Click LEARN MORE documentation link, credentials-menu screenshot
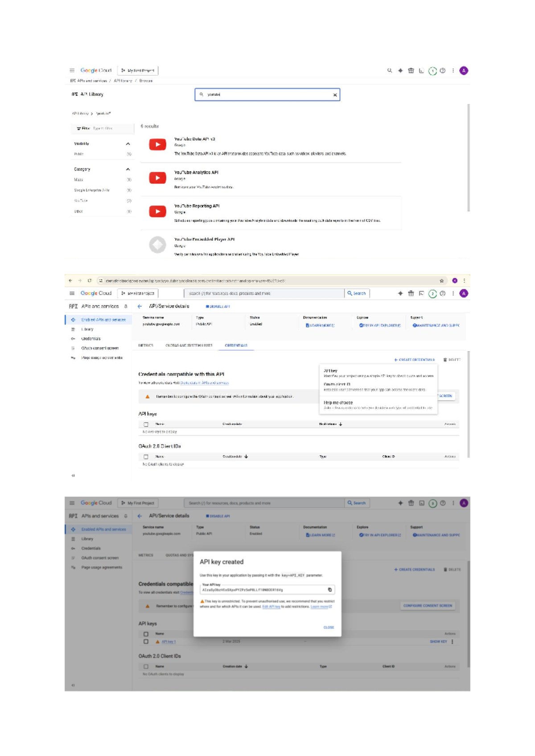 coord(320,325)
